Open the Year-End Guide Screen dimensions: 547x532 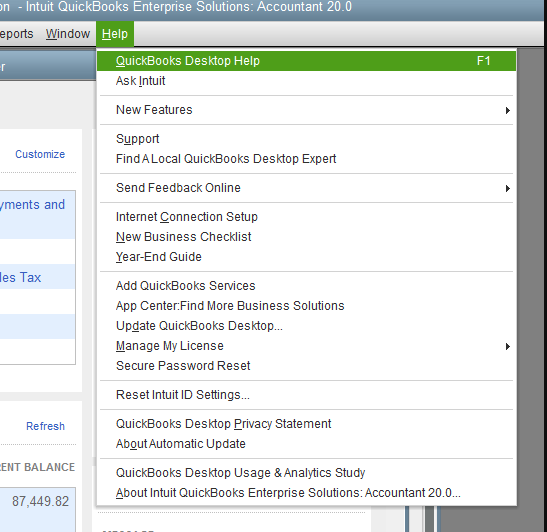click(306, 257)
